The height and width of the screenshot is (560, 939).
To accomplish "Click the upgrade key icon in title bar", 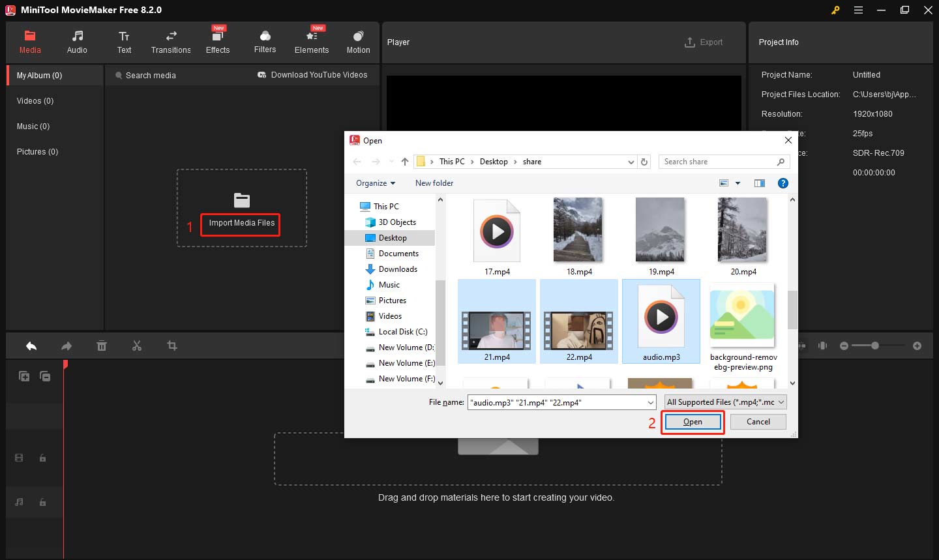I will pyautogui.click(x=835, y=10).
